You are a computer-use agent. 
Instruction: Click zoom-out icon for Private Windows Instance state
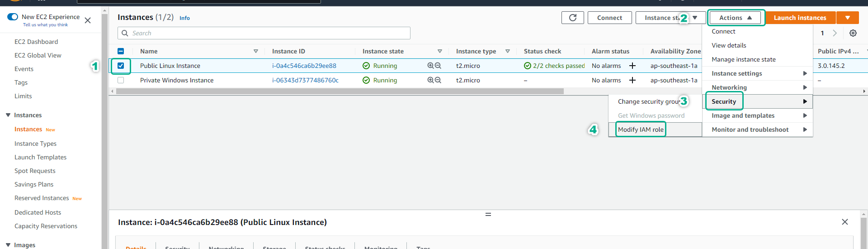(438, 80)
